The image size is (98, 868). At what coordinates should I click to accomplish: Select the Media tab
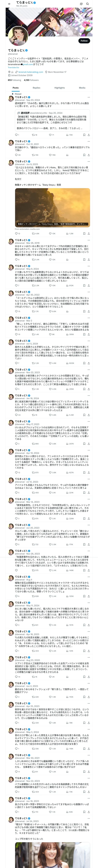coord(82,88)
